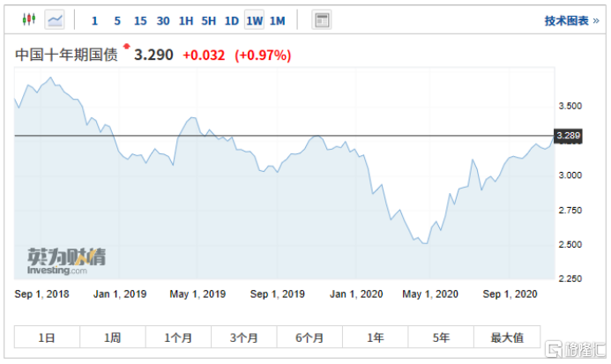Select the 1W weekly interval
Viewport: 611px width, 364px height.
(255, 20)
